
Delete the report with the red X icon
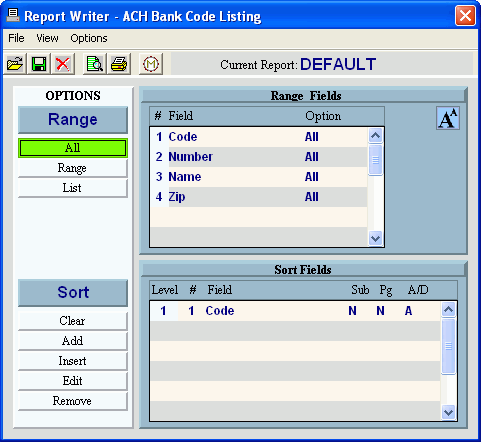tap(63, 64)
